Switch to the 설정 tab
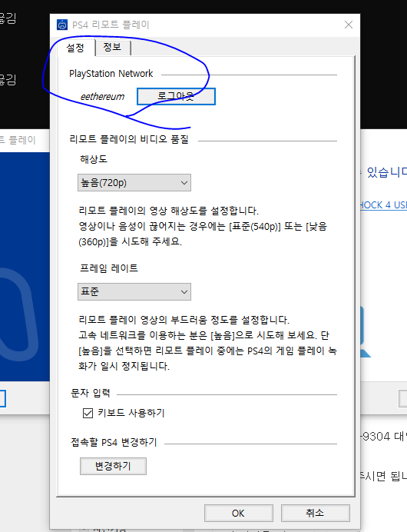Viewport: 407px width, 532px height. click(x=75, y=48)
